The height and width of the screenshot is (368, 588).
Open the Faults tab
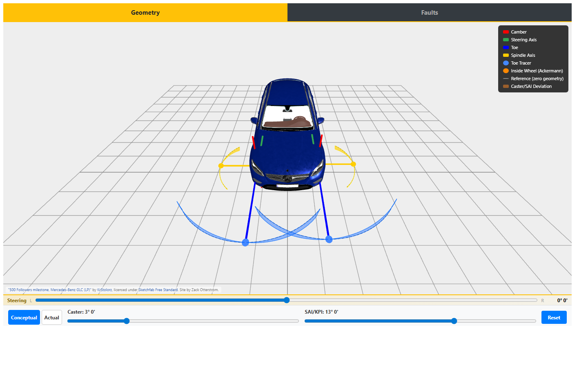430,12
